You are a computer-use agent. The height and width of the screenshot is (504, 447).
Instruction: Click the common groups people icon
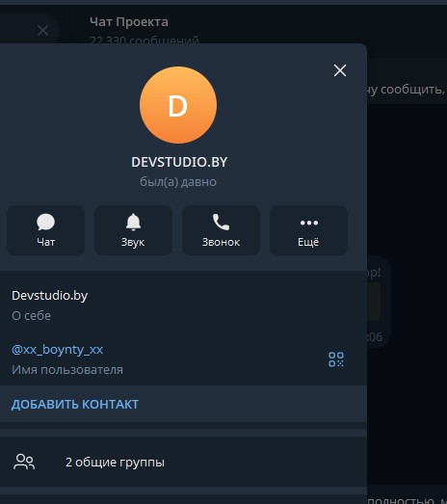[24, 462]
